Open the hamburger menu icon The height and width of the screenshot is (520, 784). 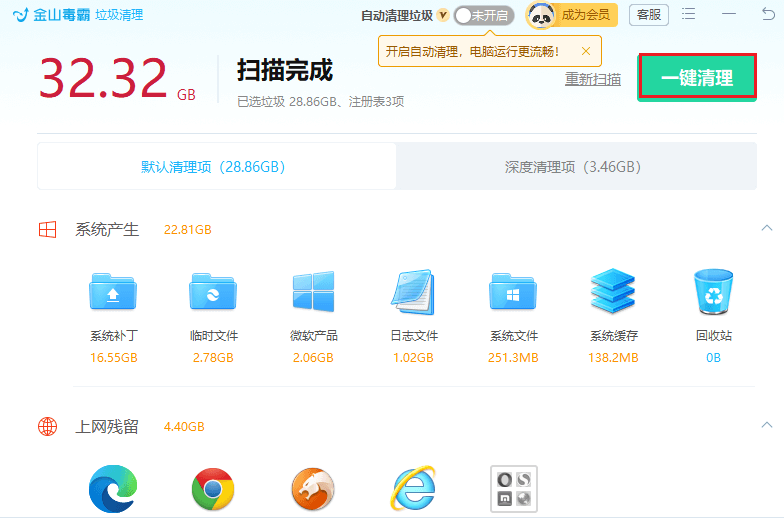pos(688,14)
